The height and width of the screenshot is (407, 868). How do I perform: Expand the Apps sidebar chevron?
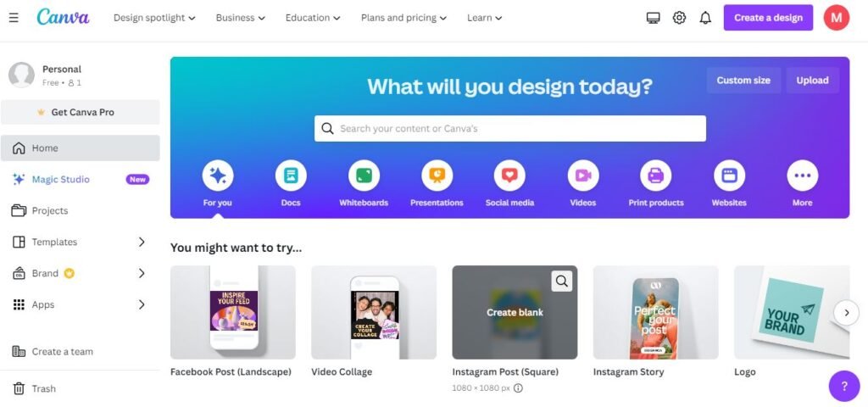[142, 304]
